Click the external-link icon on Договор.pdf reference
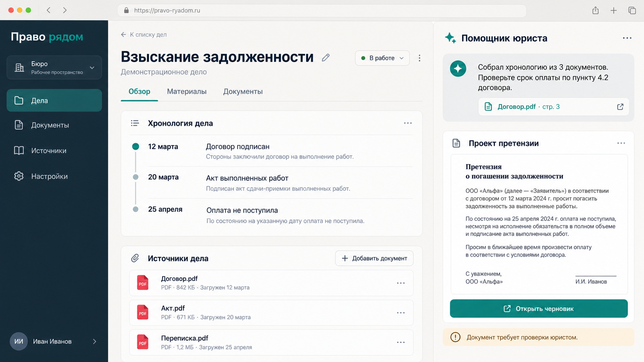Screen dimensions: 644x362 (620, 107)
